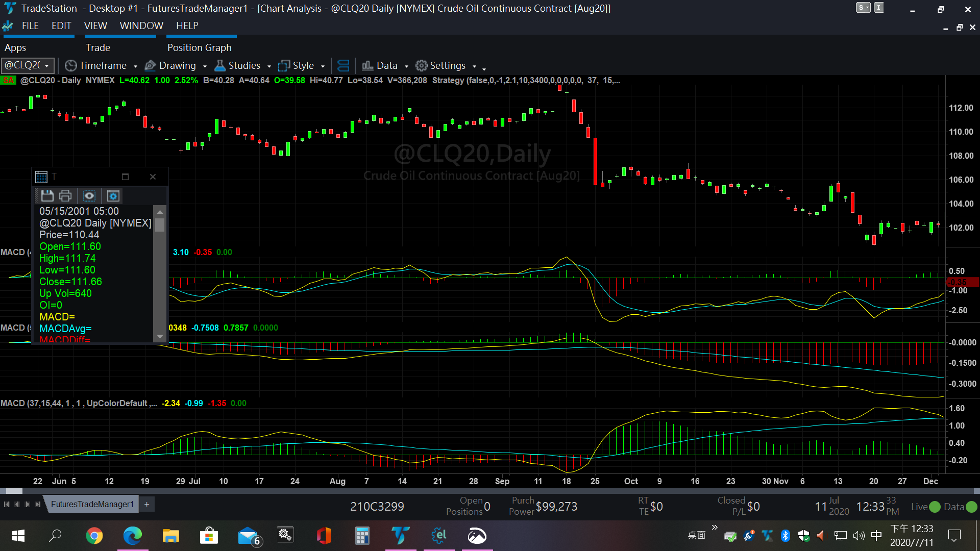Click the blue stacked-bars toolbar icon
This screenshot has height=551, width=980.
click(x=344, y=65)
